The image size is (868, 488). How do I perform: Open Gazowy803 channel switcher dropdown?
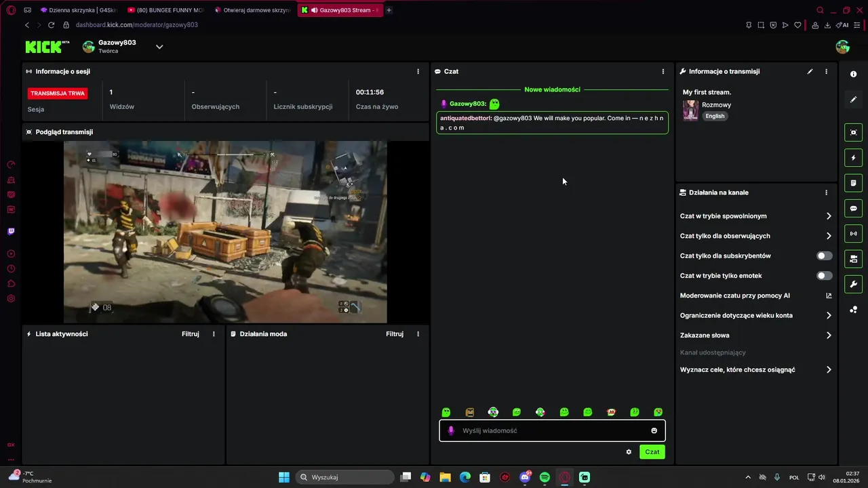point(159,47)
